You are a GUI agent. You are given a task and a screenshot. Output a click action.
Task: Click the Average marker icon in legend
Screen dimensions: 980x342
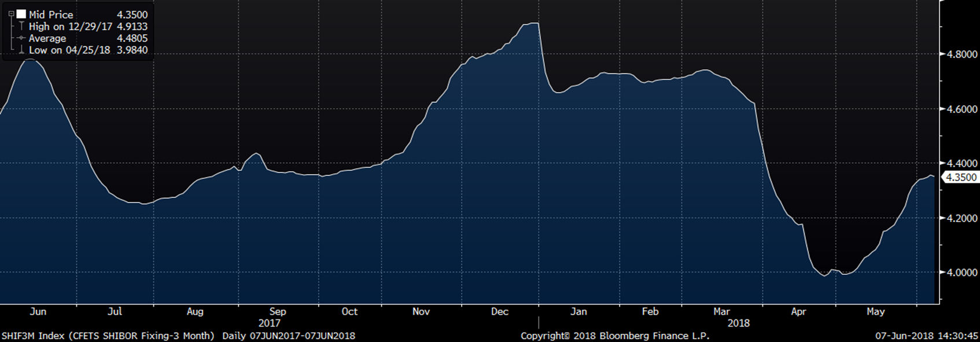21,38
